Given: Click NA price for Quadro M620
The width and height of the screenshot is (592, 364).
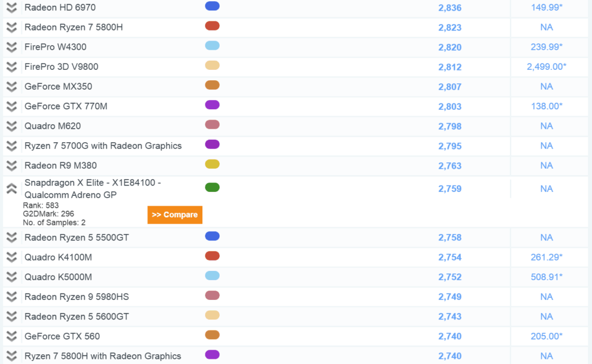Looking at the screenshot, I should (547, 126).
